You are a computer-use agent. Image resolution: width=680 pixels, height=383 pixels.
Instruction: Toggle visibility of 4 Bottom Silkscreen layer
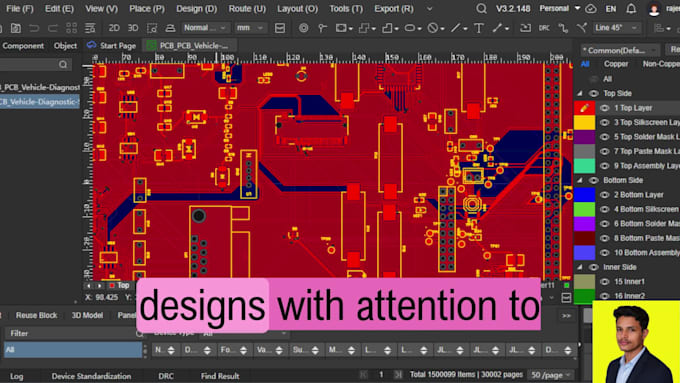(605, 209)
